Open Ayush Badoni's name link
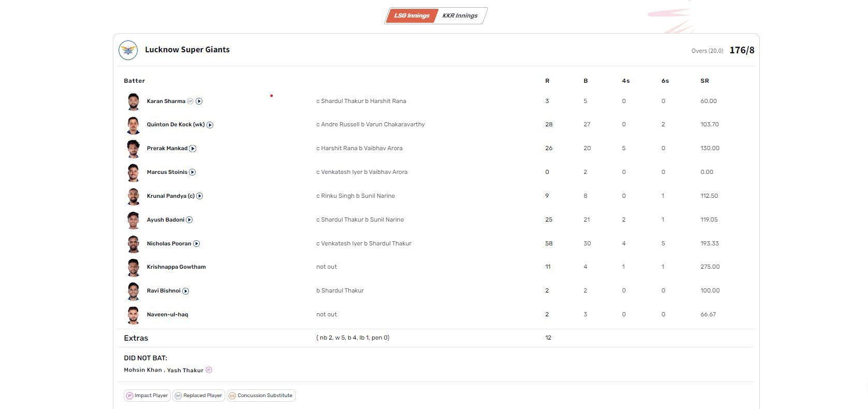 pos(166,220)
